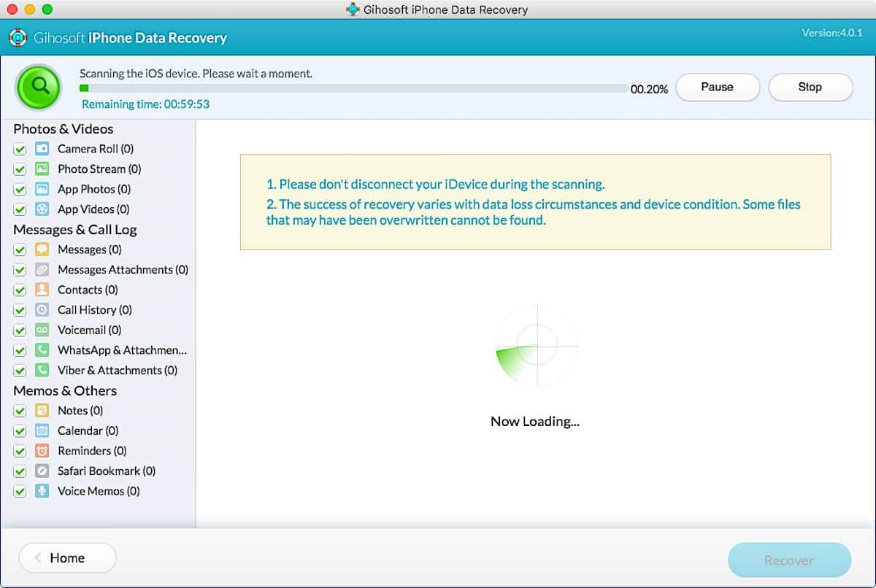Select the Notes icon in sidebar

pyautogui.click(x=42, y=411)
